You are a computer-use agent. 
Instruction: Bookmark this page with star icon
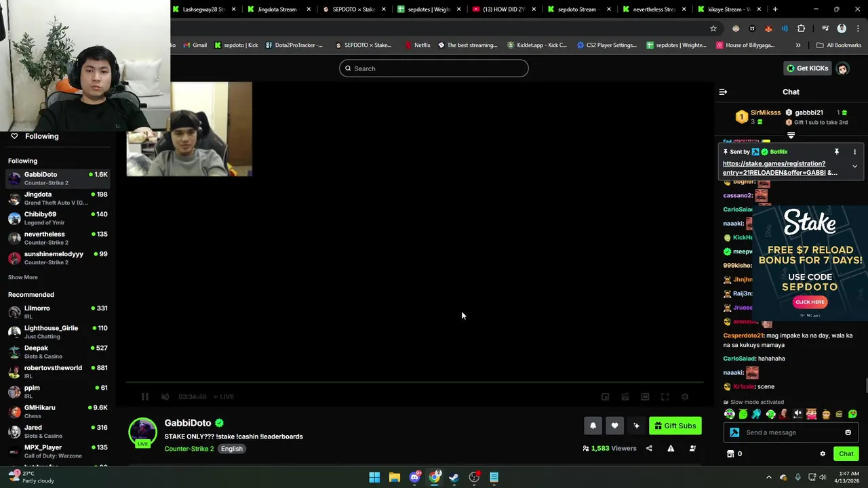(713, 28)
